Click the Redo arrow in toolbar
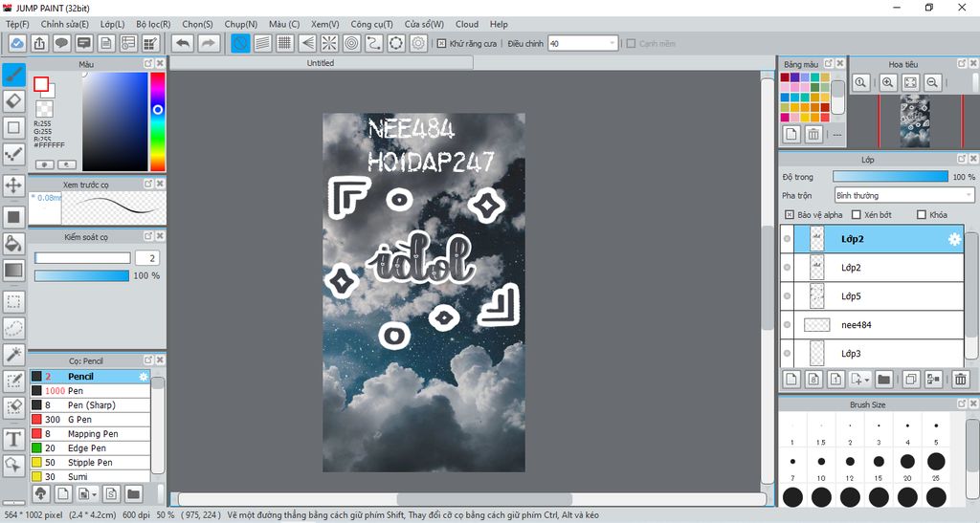980x523 pixels. pyautogui.click(x=209, y=43)
